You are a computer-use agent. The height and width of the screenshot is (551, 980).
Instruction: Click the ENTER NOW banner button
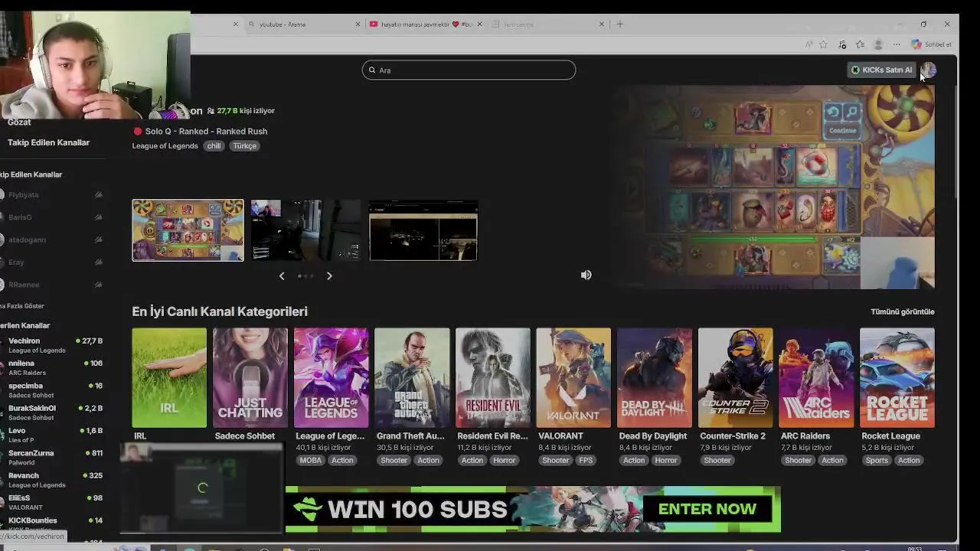coord(707,509)
